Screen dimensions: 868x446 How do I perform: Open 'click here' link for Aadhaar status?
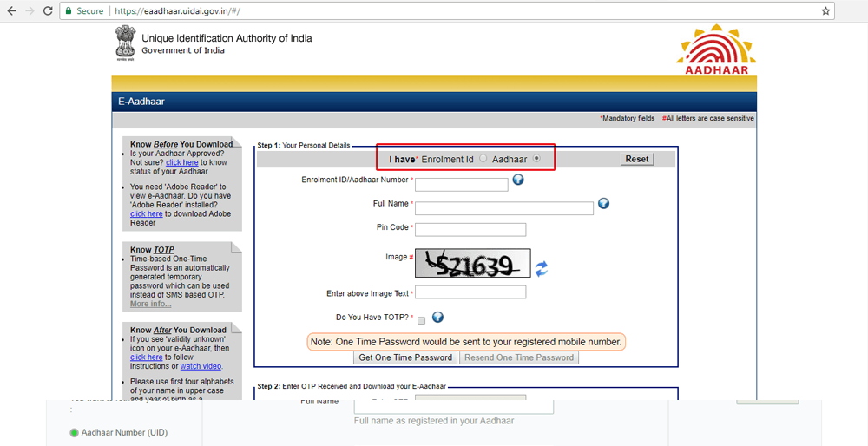coord(182,162)
